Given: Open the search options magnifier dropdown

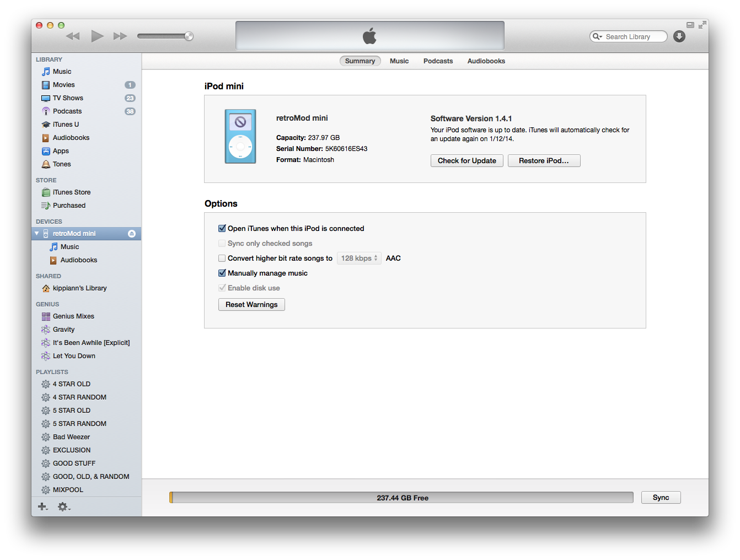Looking at the screenshot, I should coord(598,37).
